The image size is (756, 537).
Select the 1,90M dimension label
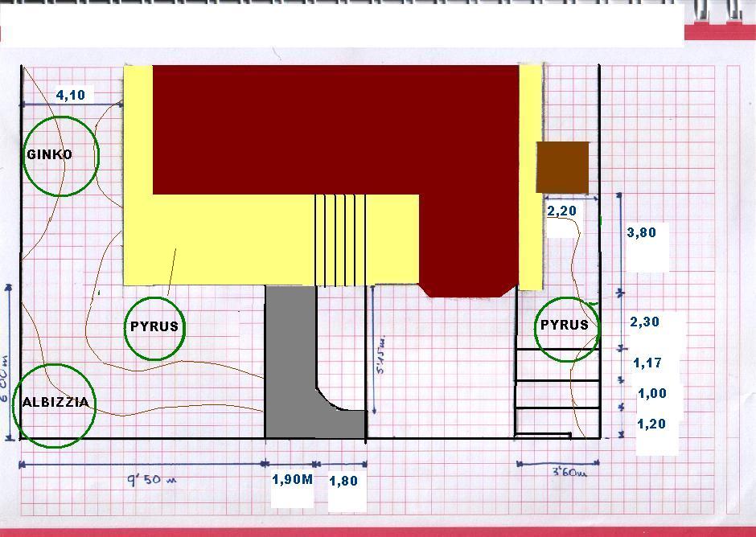[x=292, y=479]
